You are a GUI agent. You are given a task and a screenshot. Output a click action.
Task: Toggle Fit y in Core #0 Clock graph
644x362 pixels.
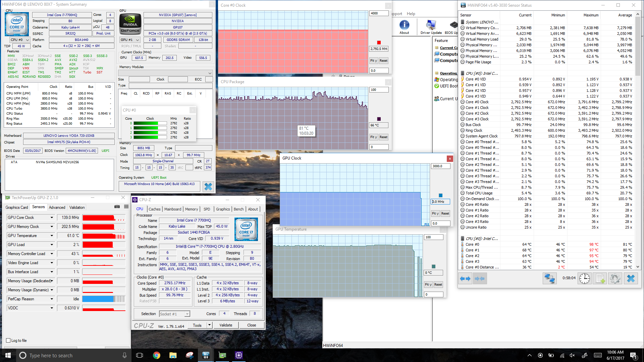(x=374, y=61)
